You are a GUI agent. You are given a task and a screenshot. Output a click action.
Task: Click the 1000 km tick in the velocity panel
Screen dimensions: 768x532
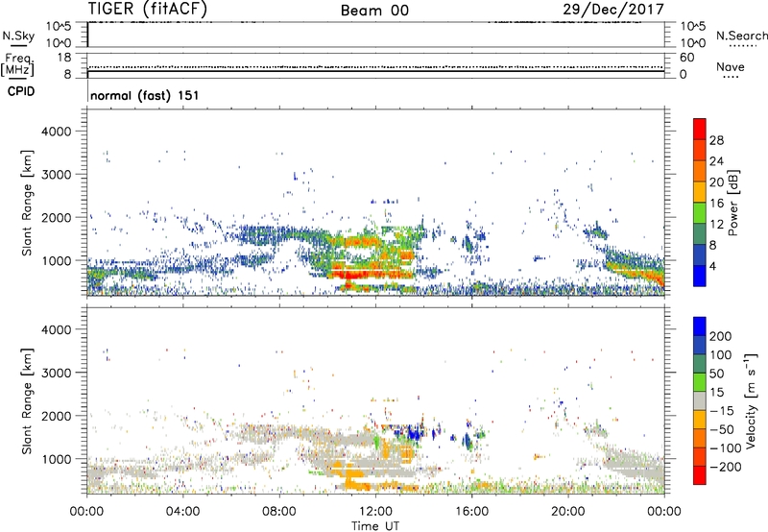pyautogui.click(x=56, y=459)
